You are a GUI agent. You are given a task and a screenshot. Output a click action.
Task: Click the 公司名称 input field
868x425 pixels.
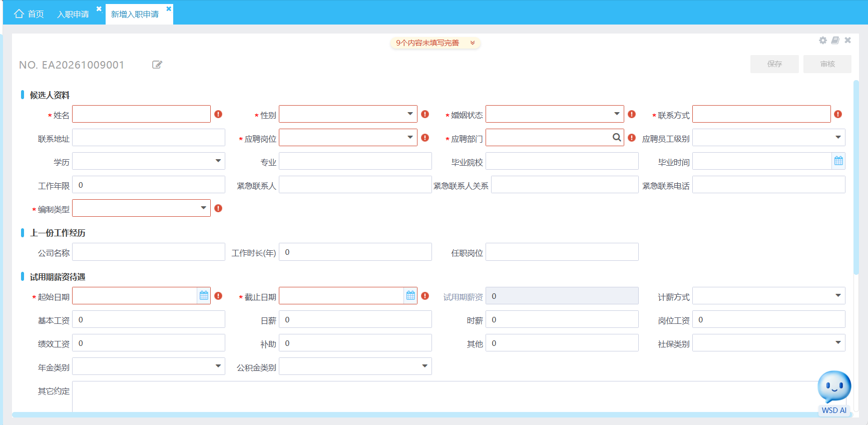pos(149,252)
